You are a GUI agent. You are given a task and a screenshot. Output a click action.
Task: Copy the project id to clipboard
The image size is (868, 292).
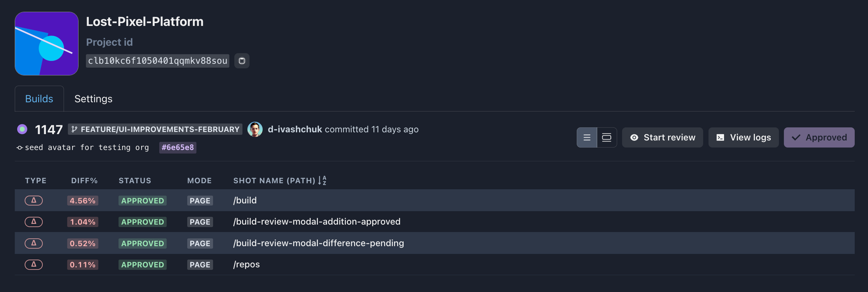[242, 61]
